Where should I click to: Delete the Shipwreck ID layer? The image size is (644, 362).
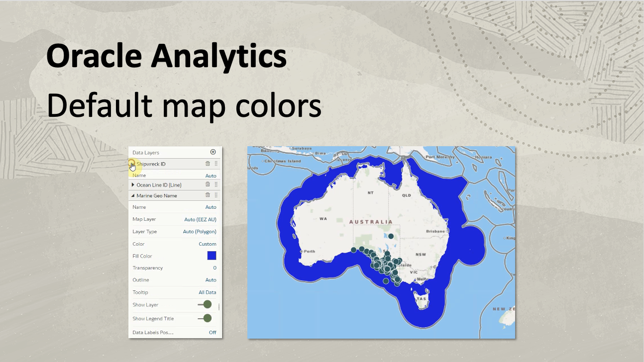coord(208,163)
